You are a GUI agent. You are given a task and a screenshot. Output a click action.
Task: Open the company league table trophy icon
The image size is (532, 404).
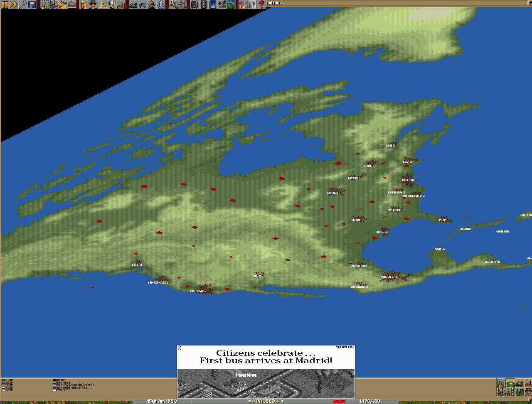pyautogui.click(x=111, y=5)
